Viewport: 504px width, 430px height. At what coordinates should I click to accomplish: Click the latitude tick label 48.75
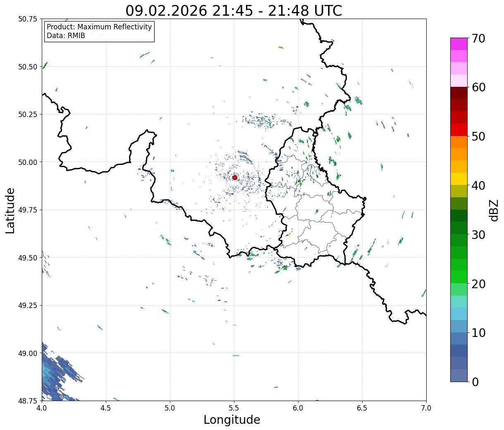(28, 401)
